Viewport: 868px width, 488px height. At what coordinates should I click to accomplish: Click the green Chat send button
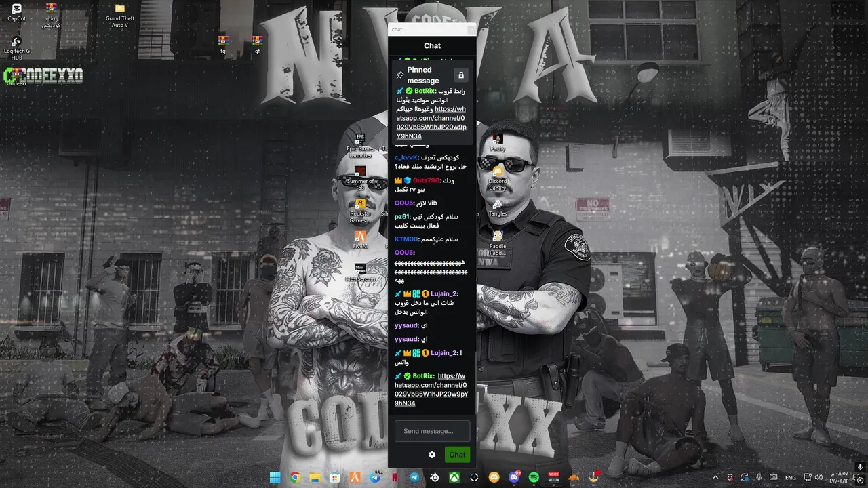458,455
